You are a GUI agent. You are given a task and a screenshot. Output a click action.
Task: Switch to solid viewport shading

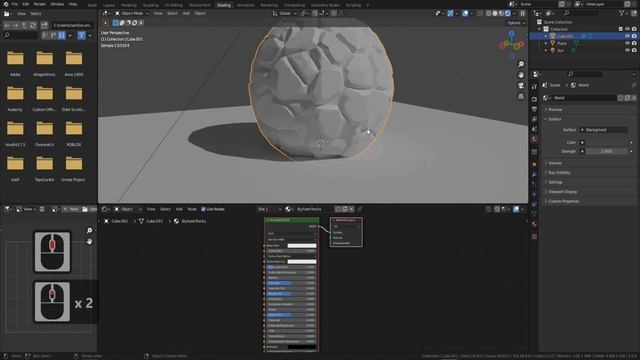[x=495, y=13]
